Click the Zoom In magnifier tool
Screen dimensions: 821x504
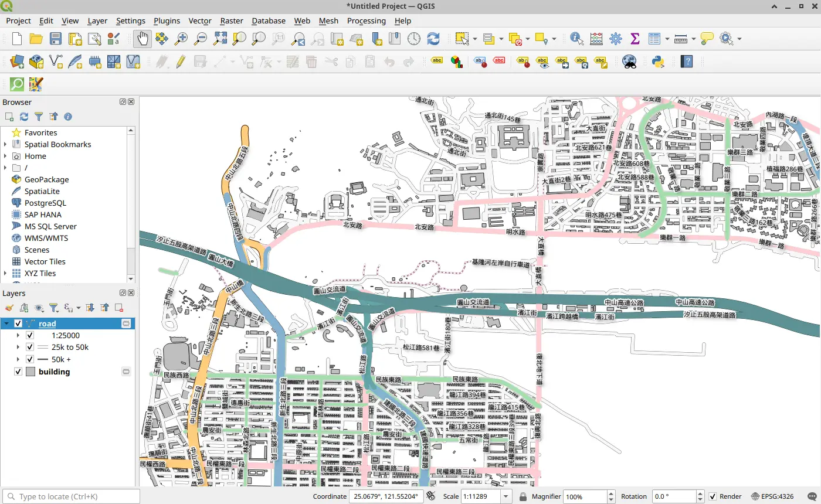(x=181, y=39)
